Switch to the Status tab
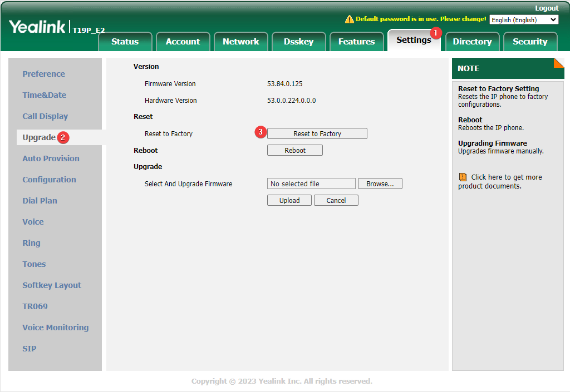Viewport: 570px width, 392px height. pos(125,42)
